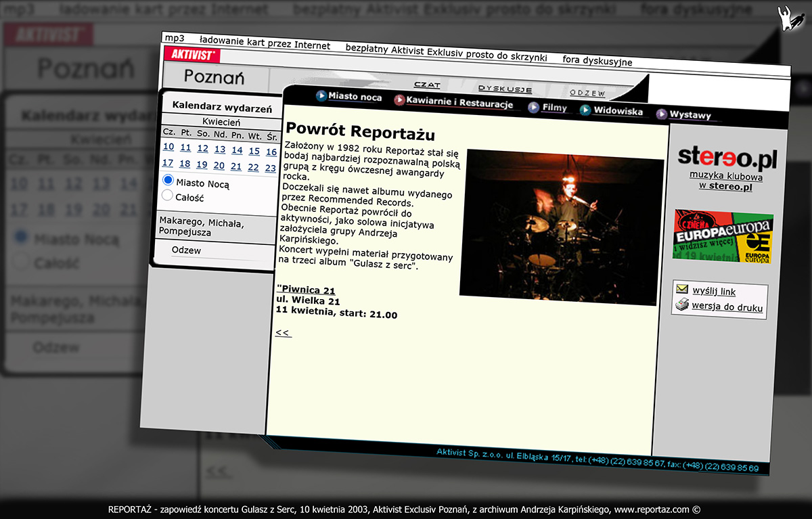Click the blurred background Odzew link

coord(56,348)
